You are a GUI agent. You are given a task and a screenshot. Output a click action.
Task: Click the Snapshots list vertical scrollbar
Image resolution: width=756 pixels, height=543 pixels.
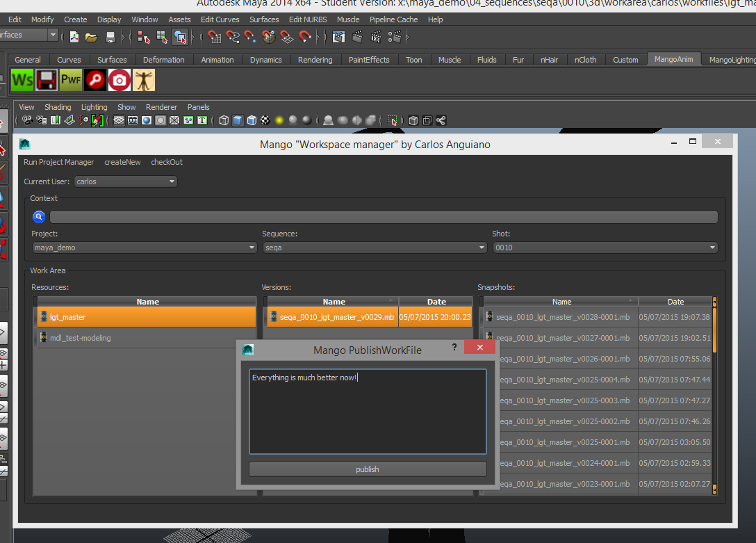[714, 396]
